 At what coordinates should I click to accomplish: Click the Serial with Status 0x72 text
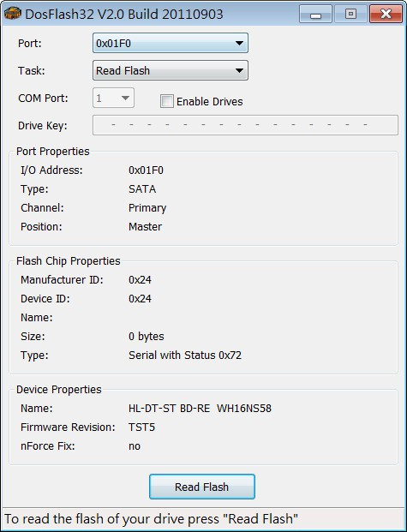tap(185, 356)
